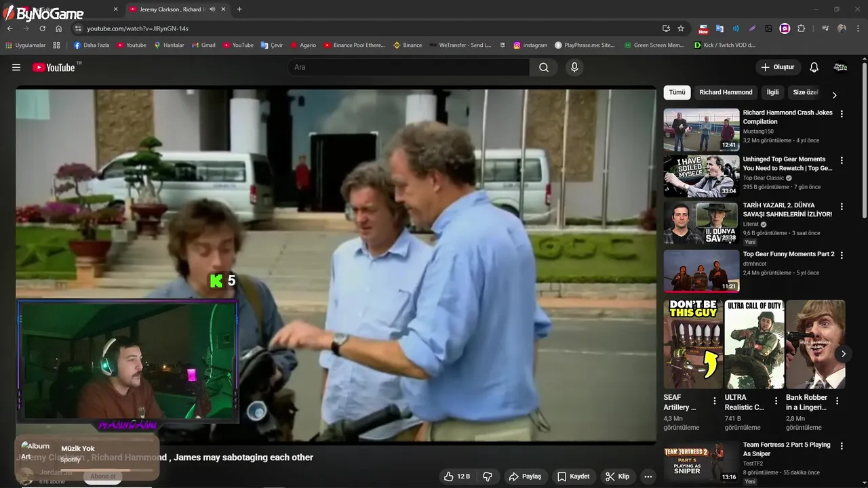The image size is (868, 488).
Task: Click the search magnifier button
Action: [544, 67]
